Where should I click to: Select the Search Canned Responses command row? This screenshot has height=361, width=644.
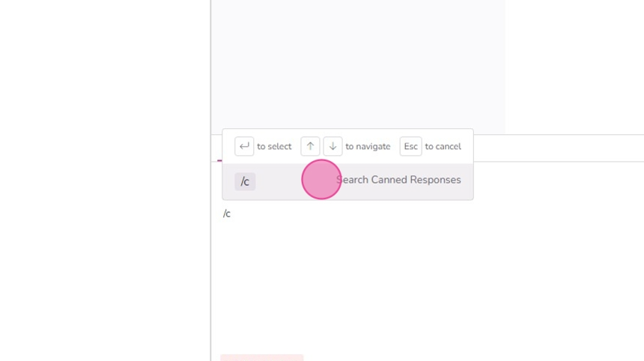pyautogui.click(x=347, y=181)
